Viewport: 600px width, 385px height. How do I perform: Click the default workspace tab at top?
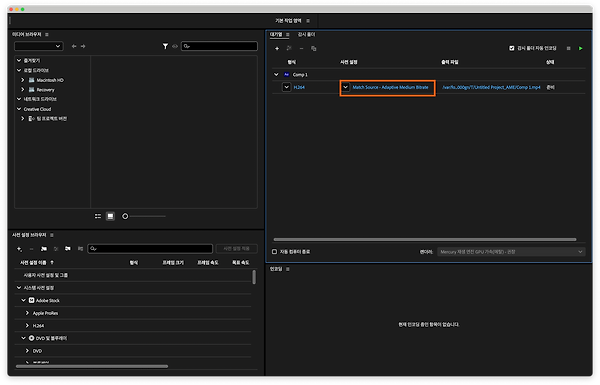(x=288, y=21)
